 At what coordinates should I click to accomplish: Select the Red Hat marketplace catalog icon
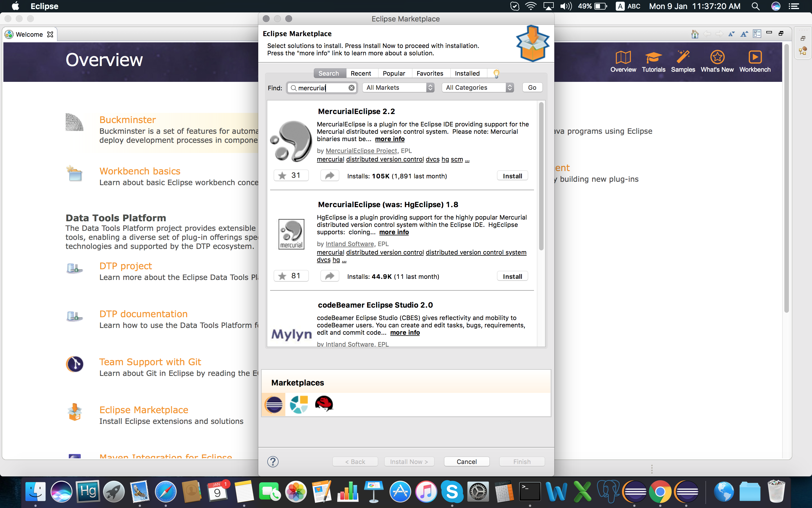(324, 404)
